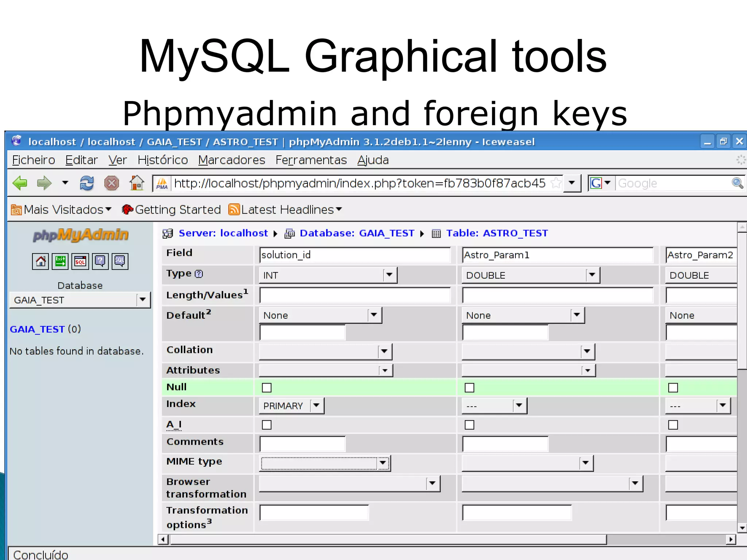Click the Table: ASTRO_TEST breadcrumb link
Viewport: 747px width, 560px height.
click(497, 233)
